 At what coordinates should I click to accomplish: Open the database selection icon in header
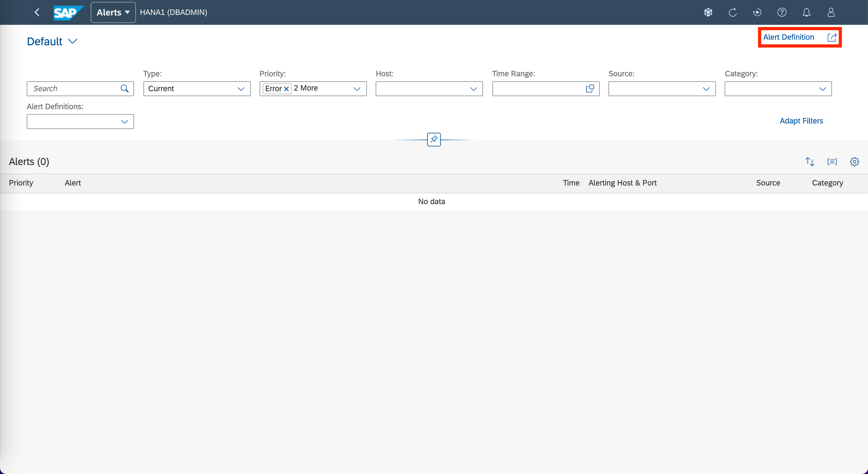coord(708,12)
